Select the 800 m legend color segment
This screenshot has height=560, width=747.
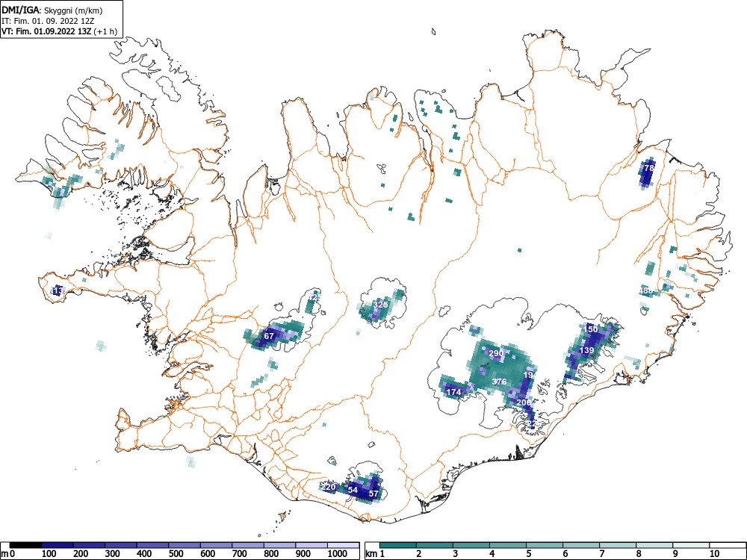pyautogui.click(x=279, y=544)
